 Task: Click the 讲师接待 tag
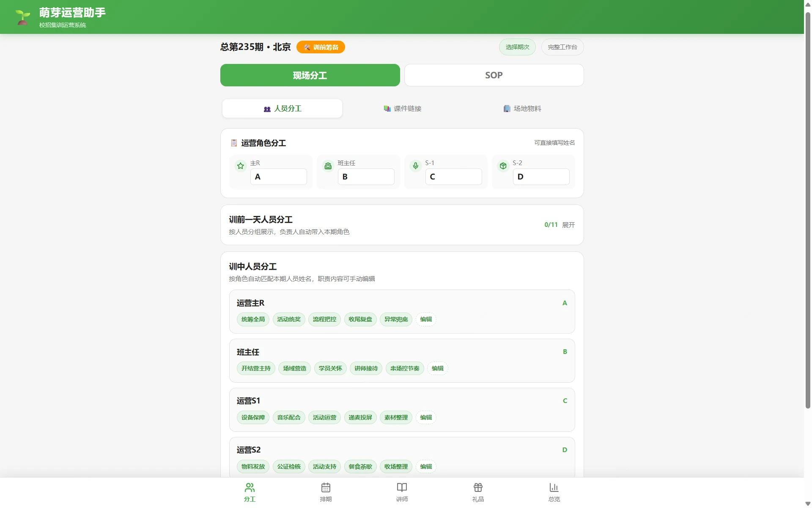click(x=366, y=368)
